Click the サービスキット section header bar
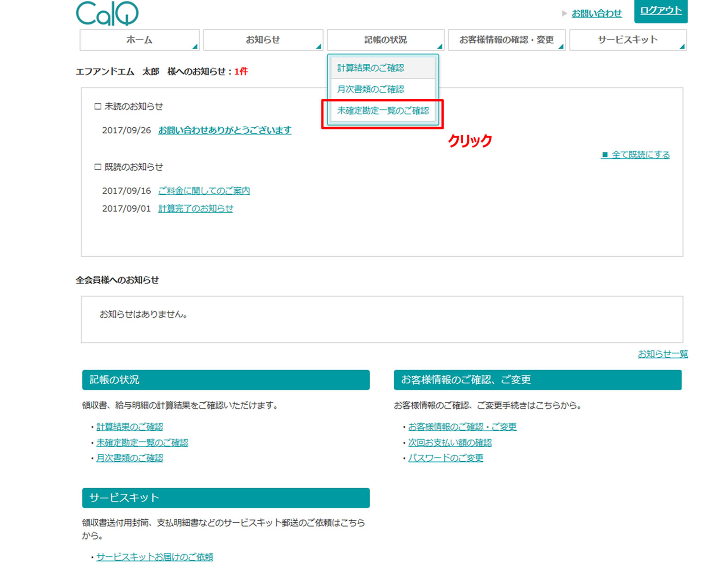 226,498
